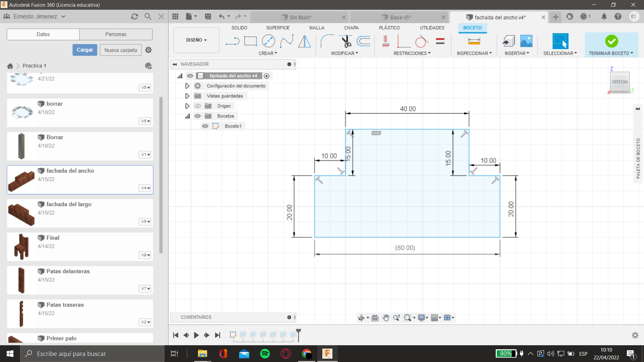Expand Configuración del documento node
Image resolution: width=644 pixels, height=362 pixels.
coord(187,86)
